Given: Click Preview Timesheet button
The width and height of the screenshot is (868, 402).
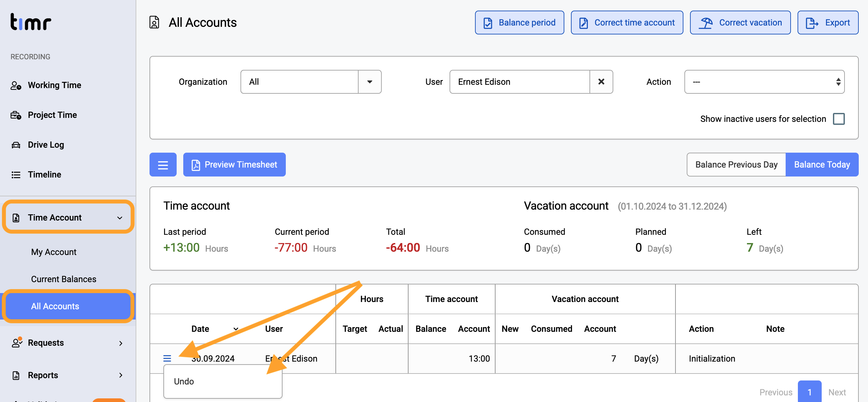Looking at the screenshot, I should [x=234, y=165].
